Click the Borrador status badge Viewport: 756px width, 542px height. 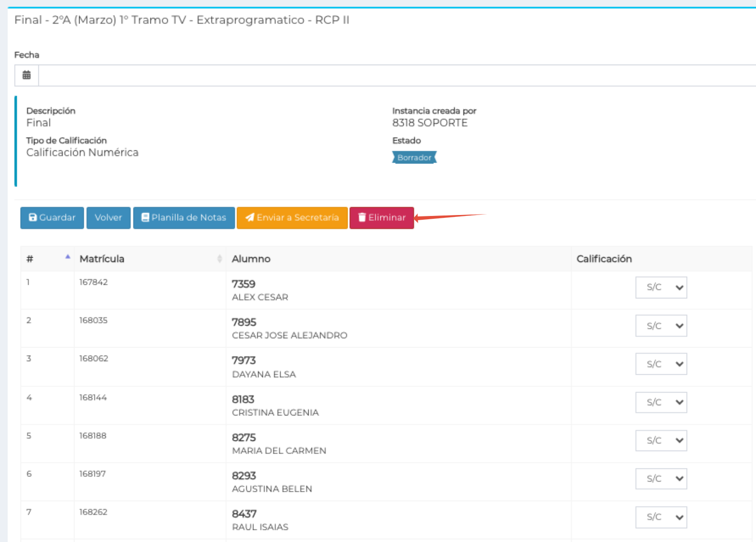click(x=414, y=157)
